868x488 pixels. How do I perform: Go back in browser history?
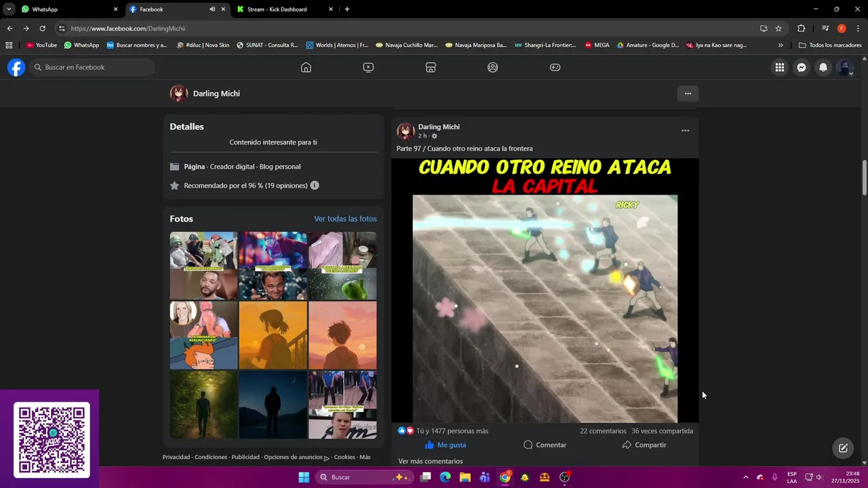[x=9, y=28]
